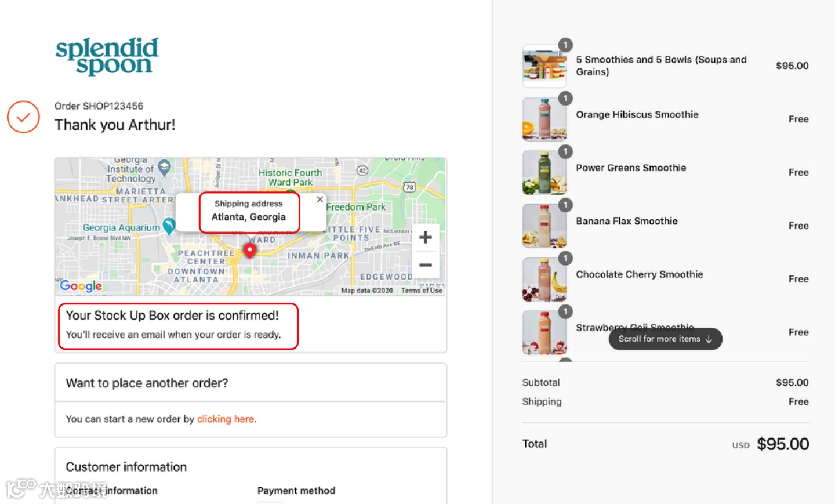This screenshot has width=835, height=504.
Task: Click the Georgia Institute of Technology marker
Action: tap(165, 168)
